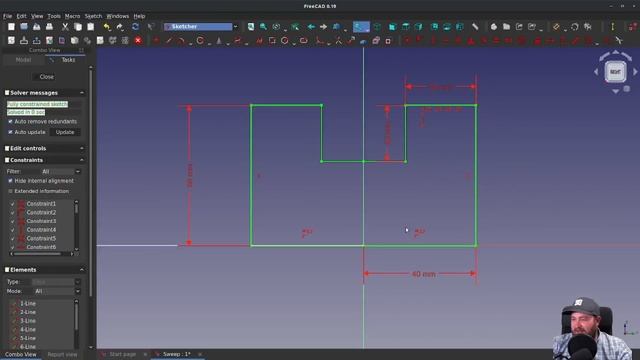Switch to the Front view cube icon
Viewport: 640px width, 360px height.
tap(393, 27)
